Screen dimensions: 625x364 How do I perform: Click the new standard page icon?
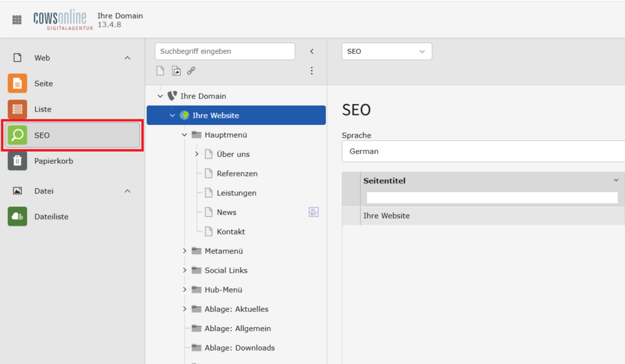pyautogui.click(x=160, y=71)
